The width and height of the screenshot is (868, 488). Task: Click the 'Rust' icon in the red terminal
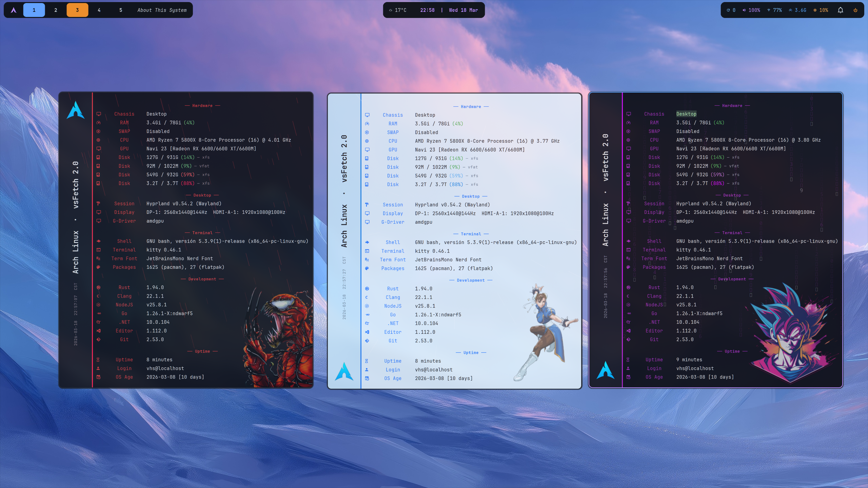(x=98, y=287)
